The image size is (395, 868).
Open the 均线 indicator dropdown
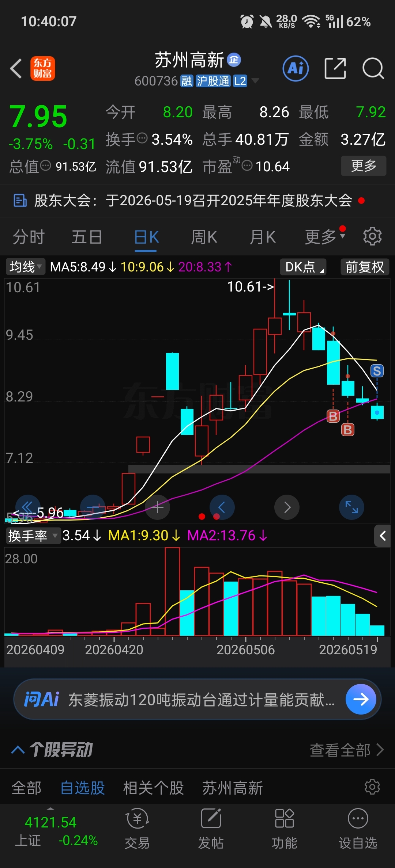click(x=25, y=267)
